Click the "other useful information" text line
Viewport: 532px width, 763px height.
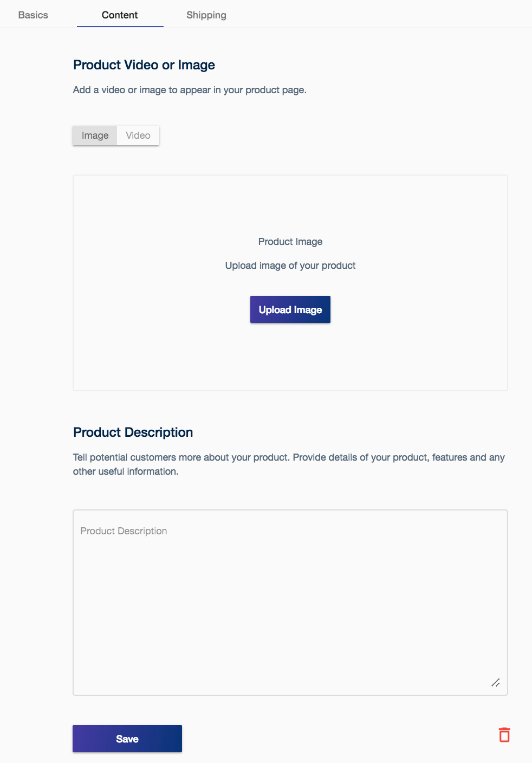pyautogui.click(x=126, y=471)
